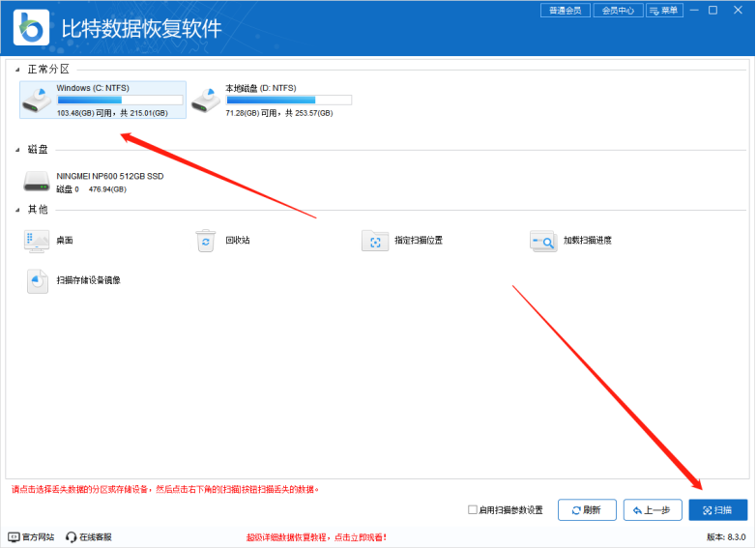Click the NINGMEI NP600 512GB SSD label

point(110,176)
